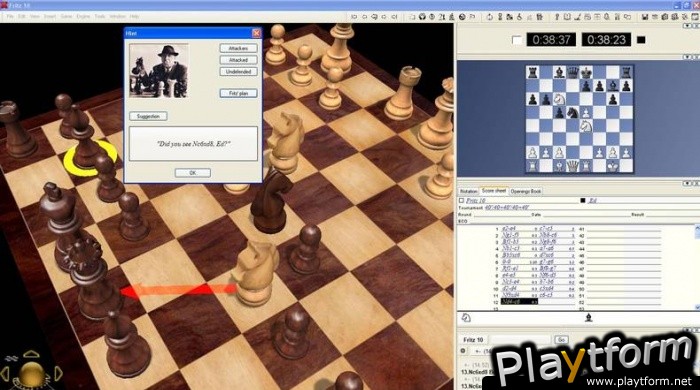
Task: Click White's clock showing 0:38:37
Action: click(551, 40)
